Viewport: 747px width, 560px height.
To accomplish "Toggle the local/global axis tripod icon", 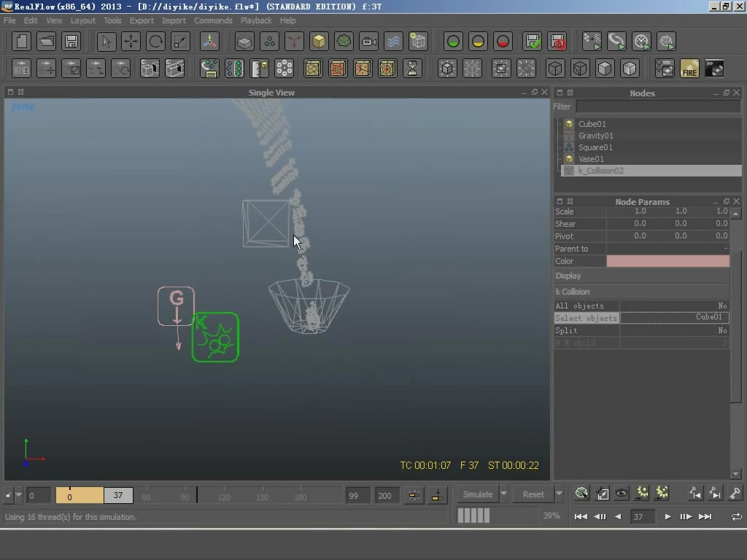I will [x=209, y=42].
